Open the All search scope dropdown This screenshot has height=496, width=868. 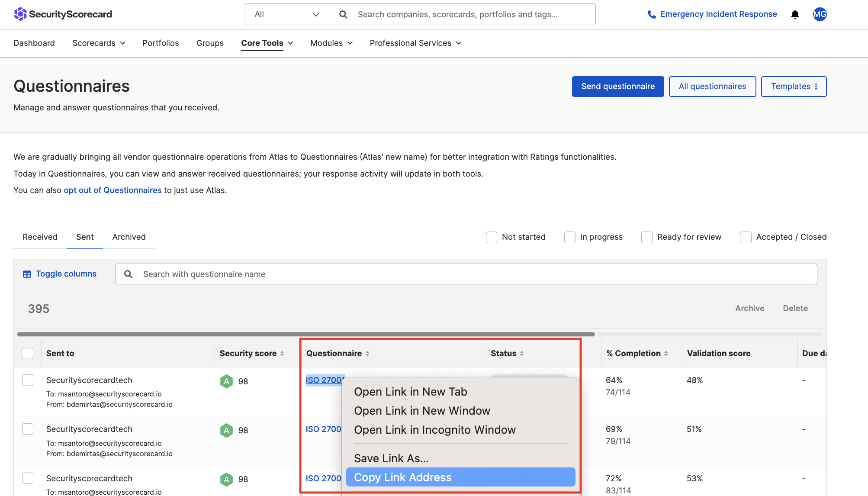pos(287,14)
